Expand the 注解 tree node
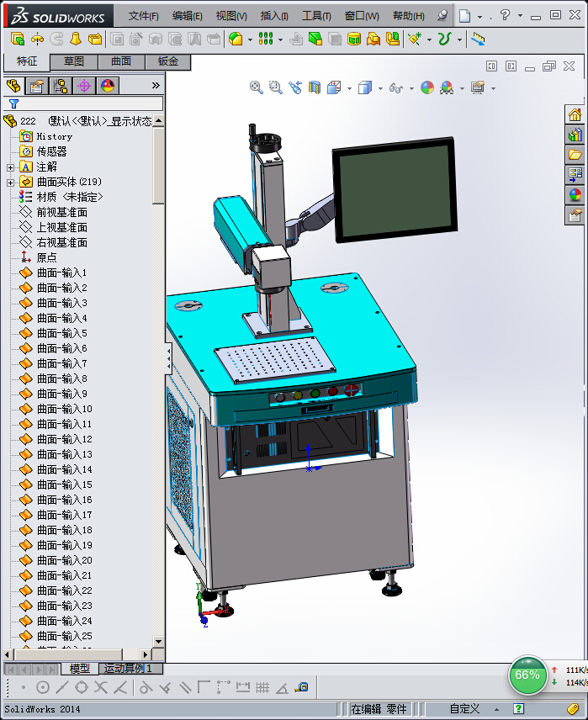 11,167
